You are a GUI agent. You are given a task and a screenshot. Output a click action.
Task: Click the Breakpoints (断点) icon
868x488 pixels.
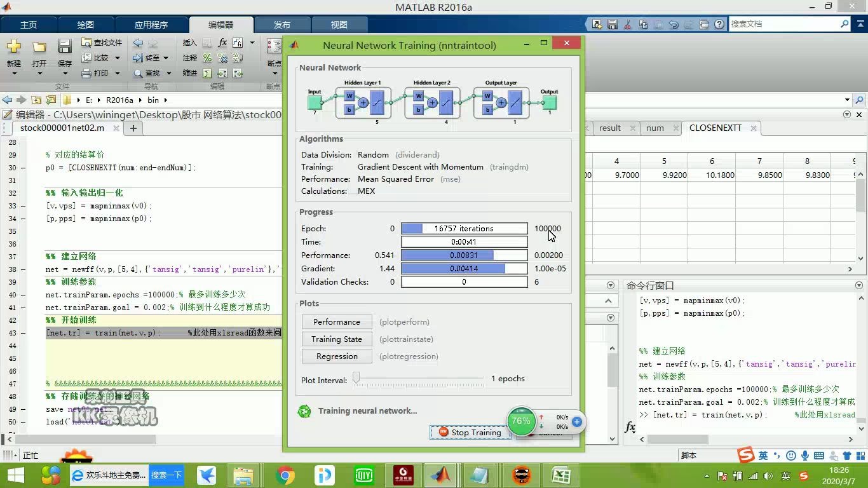(x=274, y=46)
